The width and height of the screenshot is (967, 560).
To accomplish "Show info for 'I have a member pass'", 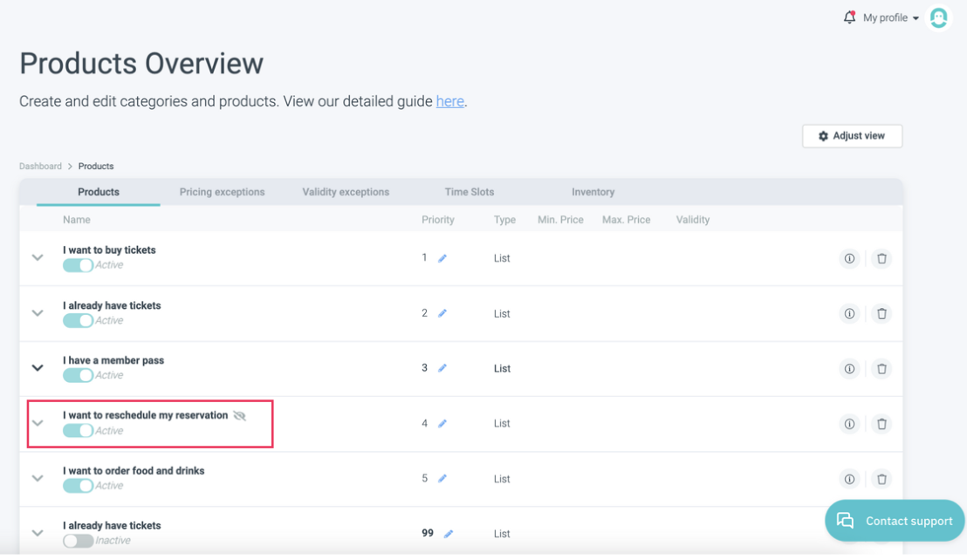I will (x=849, y=369).
